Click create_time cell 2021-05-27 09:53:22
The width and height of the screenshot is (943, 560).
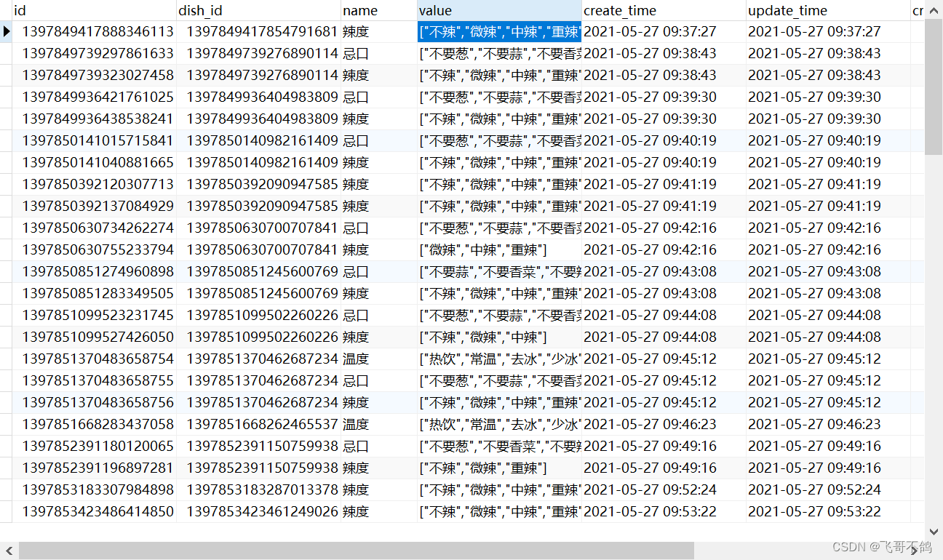point(664,511)
